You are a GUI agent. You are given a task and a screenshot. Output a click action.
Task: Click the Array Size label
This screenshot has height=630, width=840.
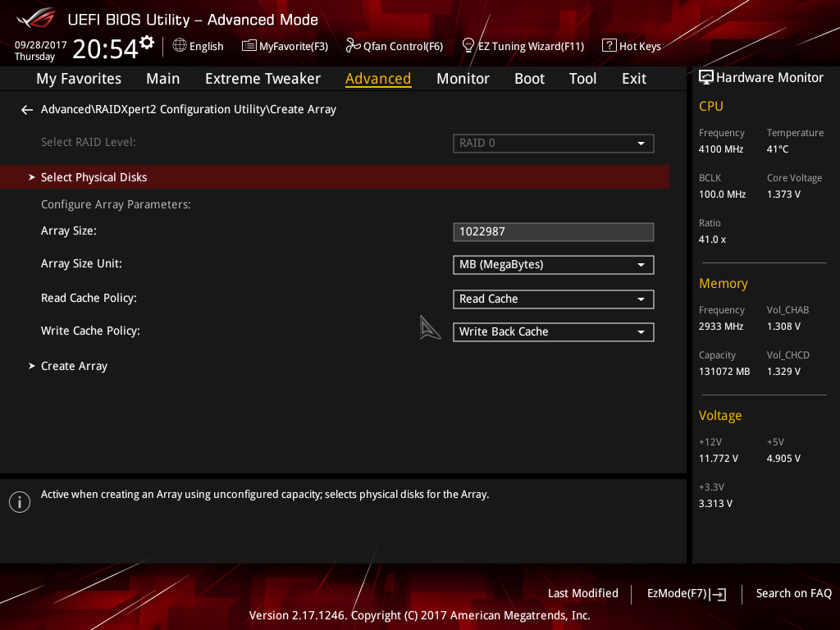[x=69, y=231]
